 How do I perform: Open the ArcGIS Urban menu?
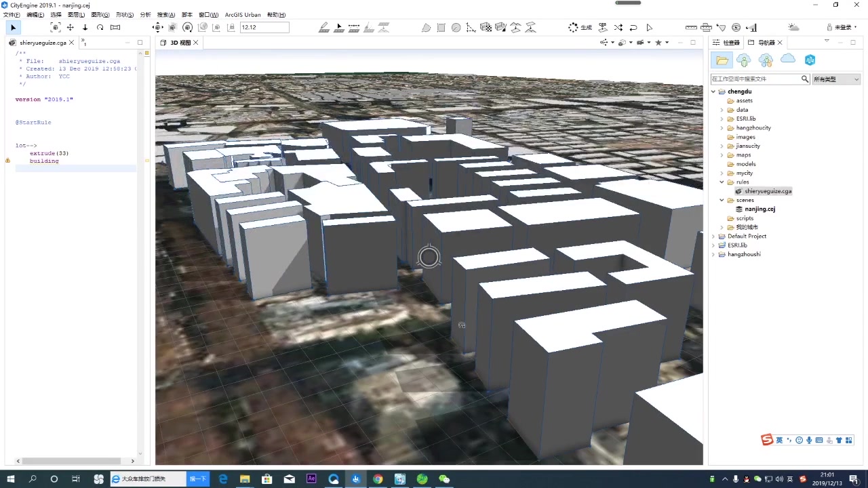coord(243,15)
